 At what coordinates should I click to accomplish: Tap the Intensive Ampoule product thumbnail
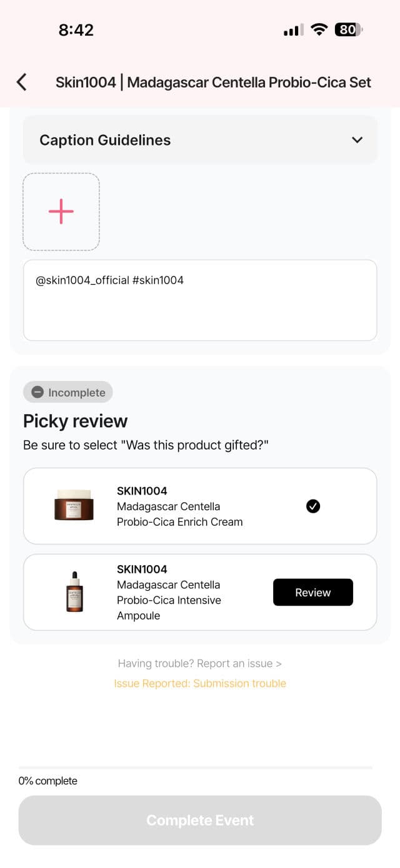(74, 592)
